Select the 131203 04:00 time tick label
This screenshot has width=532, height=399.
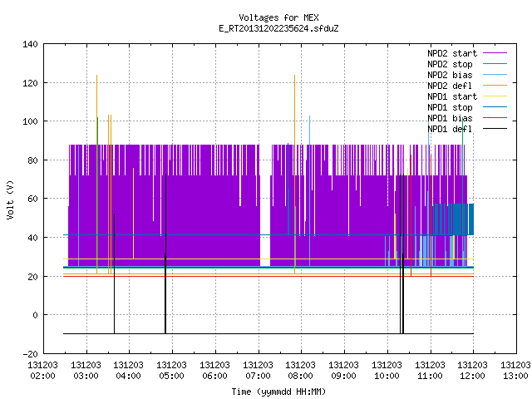click(x=129, y=370)
